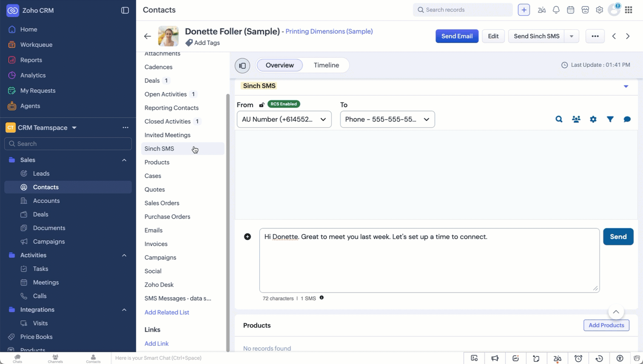The height and width of the screenshot is (364, 643).
Task: Search messages in Sinch SMS magnifier icon
Action: pos(559,119)
